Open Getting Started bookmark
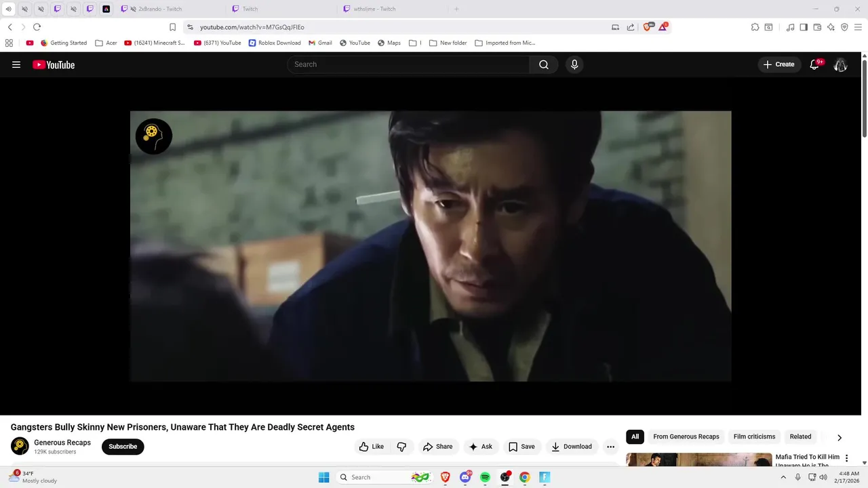Image resolution: width=868 pixels, height=488 pixels. tap(64, 43)
